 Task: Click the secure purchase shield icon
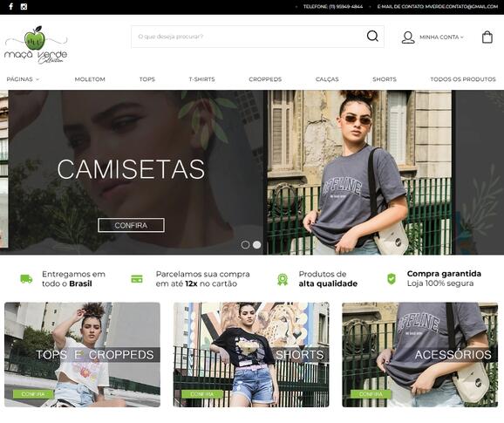pos(392,279)
